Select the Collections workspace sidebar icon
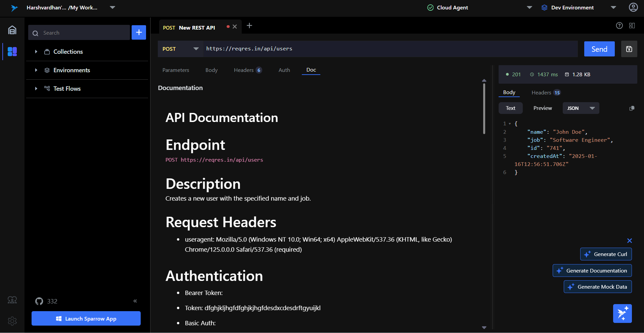The image size is (644, 333). coord(12,51)
